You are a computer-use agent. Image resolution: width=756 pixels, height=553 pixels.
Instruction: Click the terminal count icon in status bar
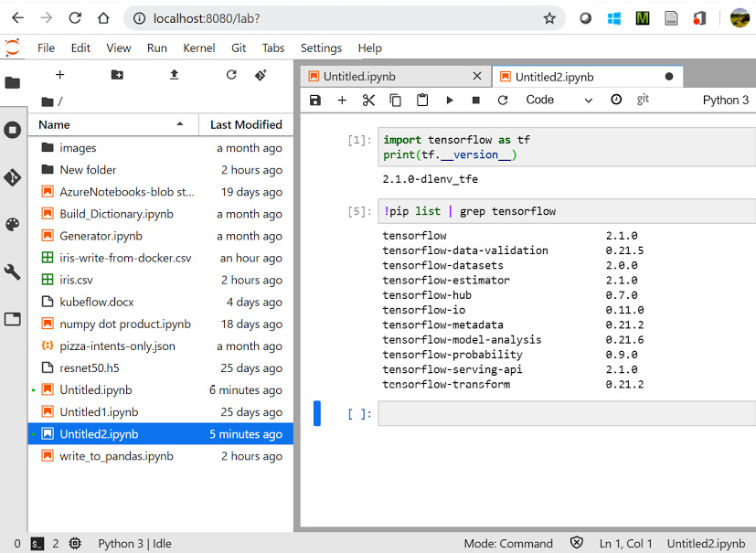pos(37,544)
